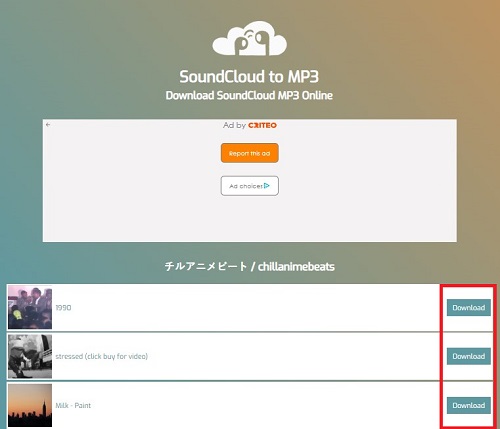Click the Ad by text
500x429 pixels.
click(x=234, y=125)
